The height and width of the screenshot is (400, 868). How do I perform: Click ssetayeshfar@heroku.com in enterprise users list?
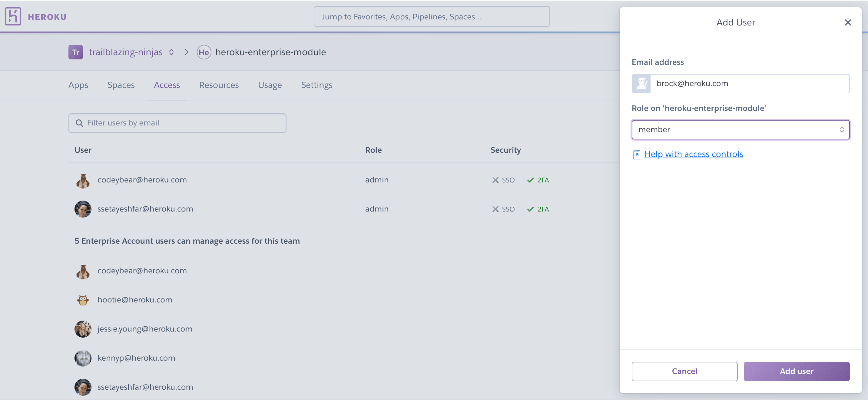(145, 387)
